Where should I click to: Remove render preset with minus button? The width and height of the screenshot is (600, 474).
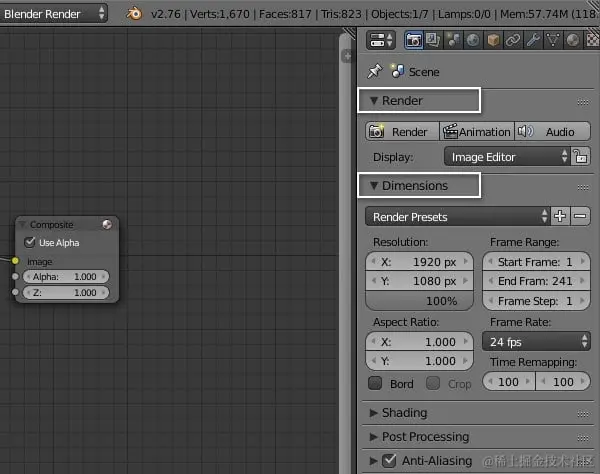580,217
